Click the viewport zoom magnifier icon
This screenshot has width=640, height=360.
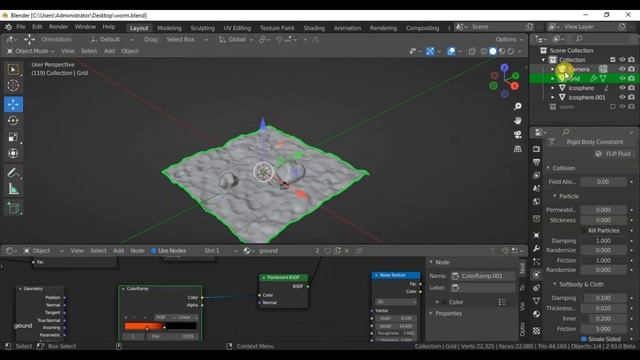coord(518,107)
